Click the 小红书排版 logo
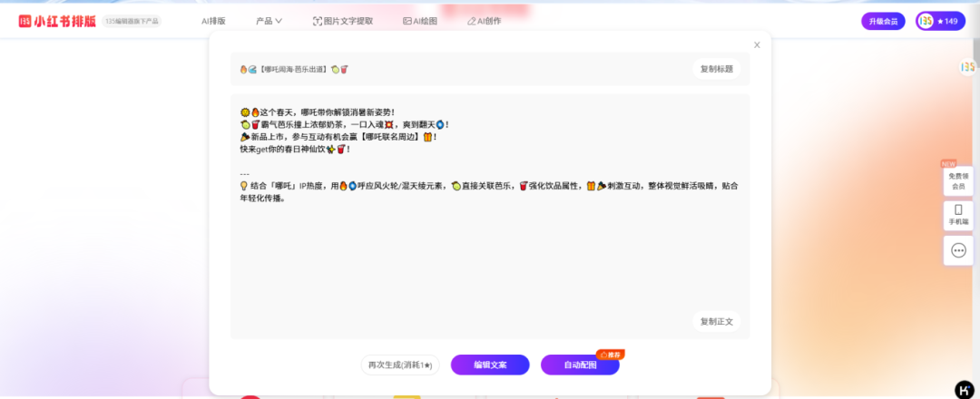Viewport: 980px width, 399px height. pos(57,21)
